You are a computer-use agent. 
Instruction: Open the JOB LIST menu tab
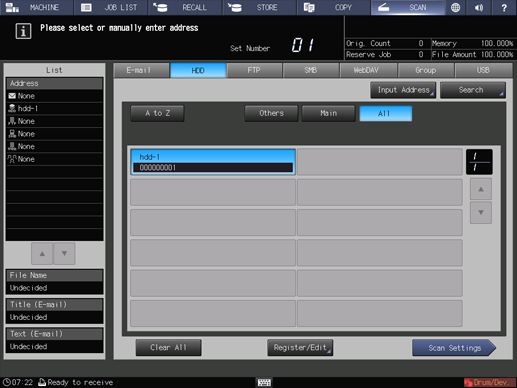pos(110,7)
